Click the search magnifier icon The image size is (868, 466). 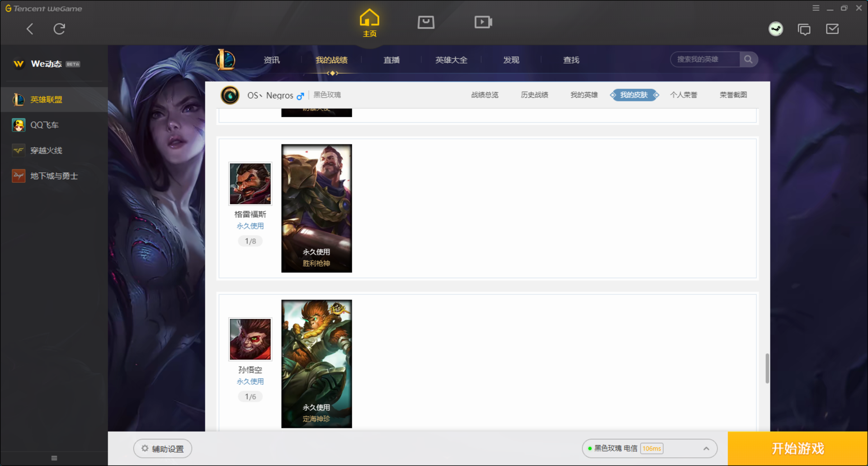(x=748, y=59)
